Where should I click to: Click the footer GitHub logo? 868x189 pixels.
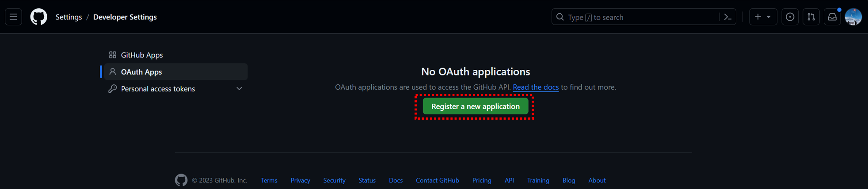click(181, 180)
